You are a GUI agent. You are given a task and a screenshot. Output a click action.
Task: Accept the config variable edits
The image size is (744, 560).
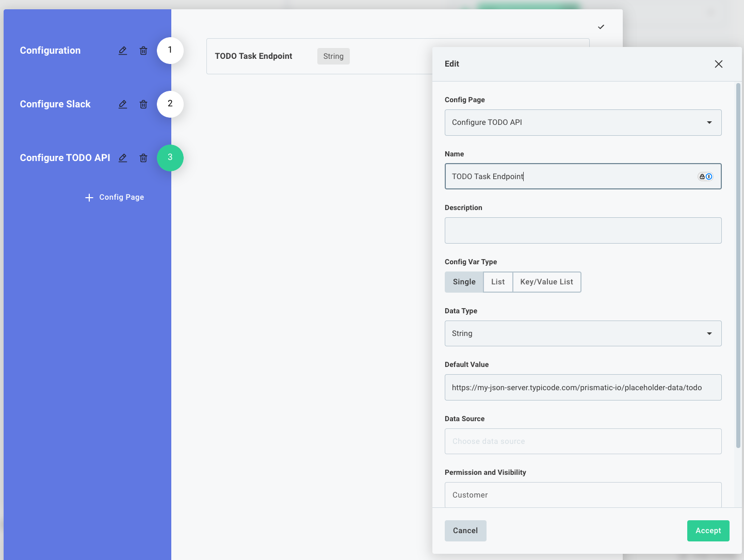707,531
